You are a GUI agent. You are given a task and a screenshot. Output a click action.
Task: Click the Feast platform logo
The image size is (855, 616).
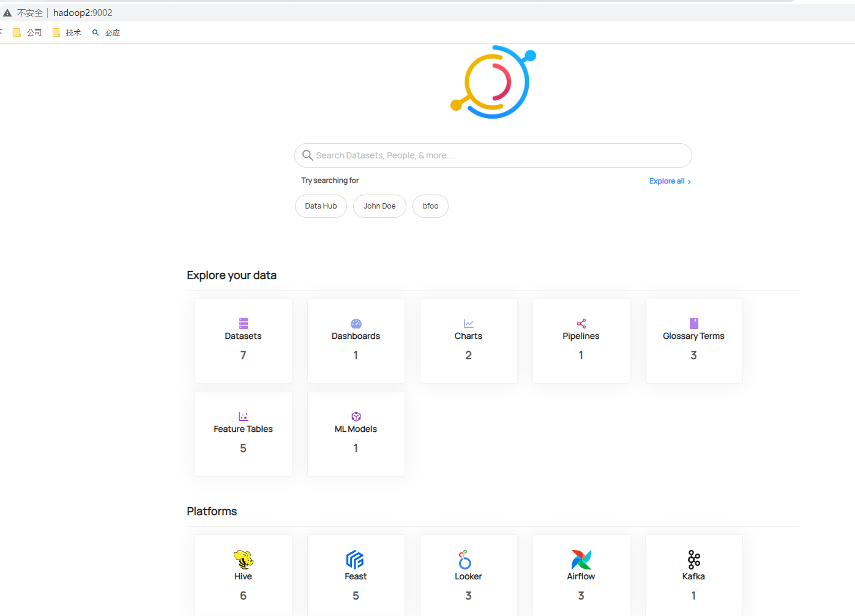tap(356, 559)
